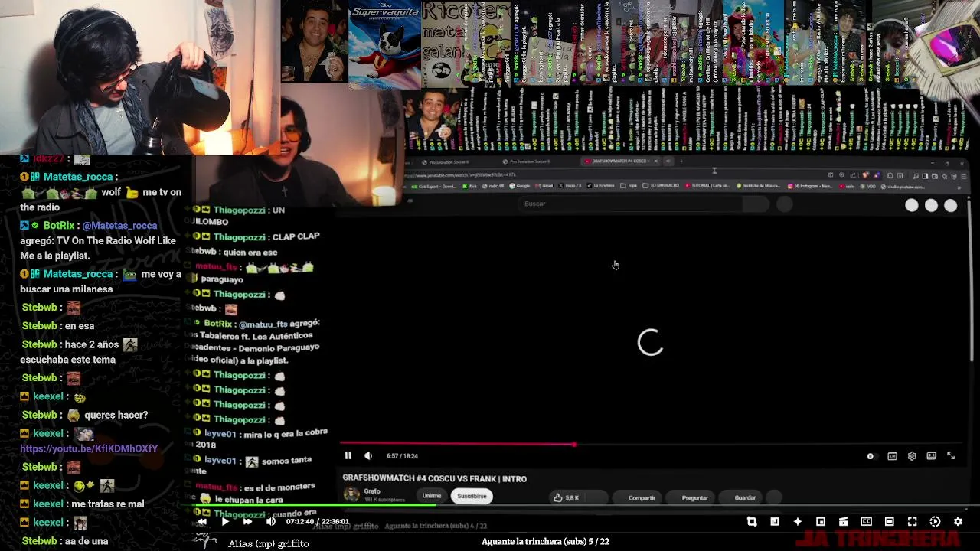
Task: Click the Suscribirse button
Action: pyautogui.click(x=472, y=496)
